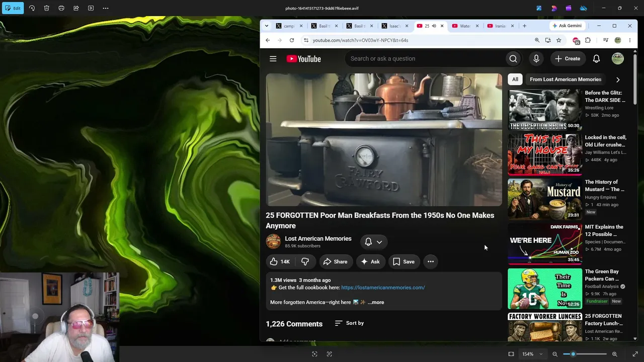Save the video to a playlist
This screenshot has height=362, width=644.
pos(404,261)
